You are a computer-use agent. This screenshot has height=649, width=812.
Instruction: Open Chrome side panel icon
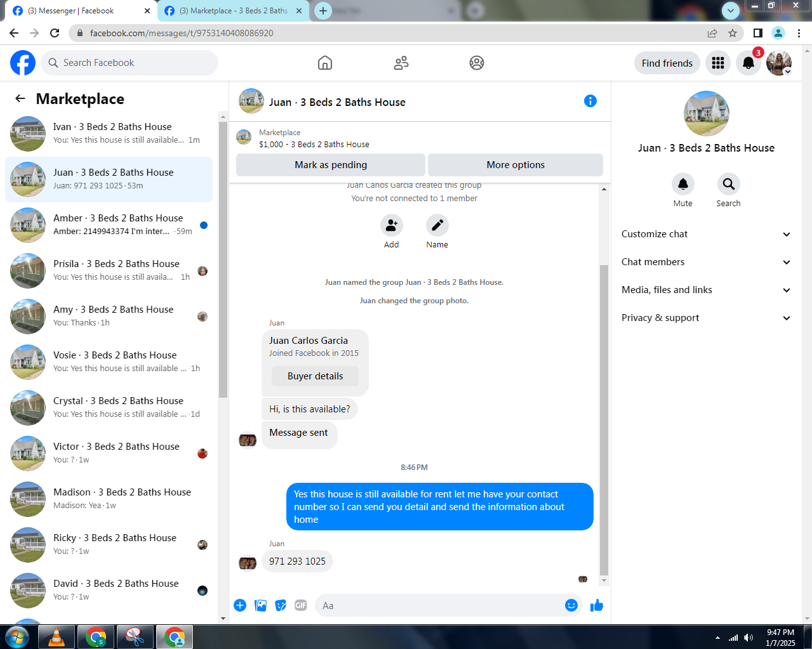click(x=758, y=33)
